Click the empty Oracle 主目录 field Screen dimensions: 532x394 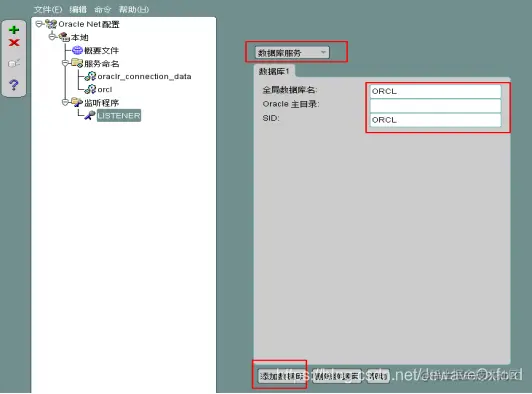[435, 106]
